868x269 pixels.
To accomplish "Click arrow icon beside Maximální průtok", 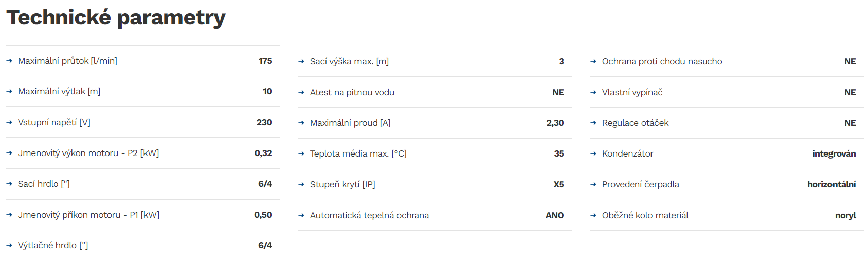I will point(9,61).
